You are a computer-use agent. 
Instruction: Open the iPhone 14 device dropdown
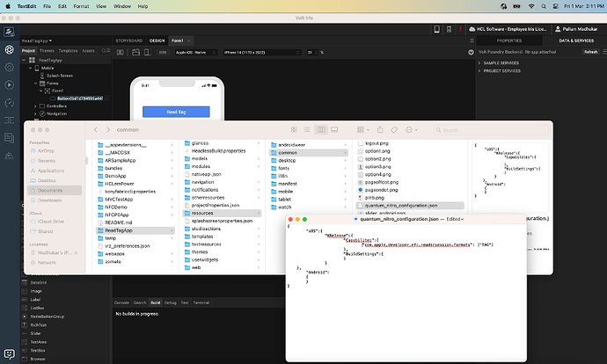pos(262,52)
